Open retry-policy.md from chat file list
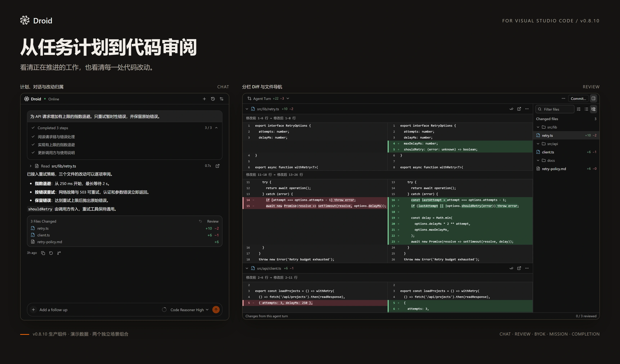 point(125,242)
